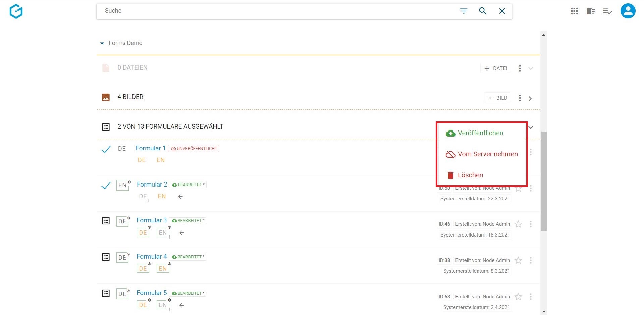Collapse the Formulare section chevron

click(x=531, y=127)
